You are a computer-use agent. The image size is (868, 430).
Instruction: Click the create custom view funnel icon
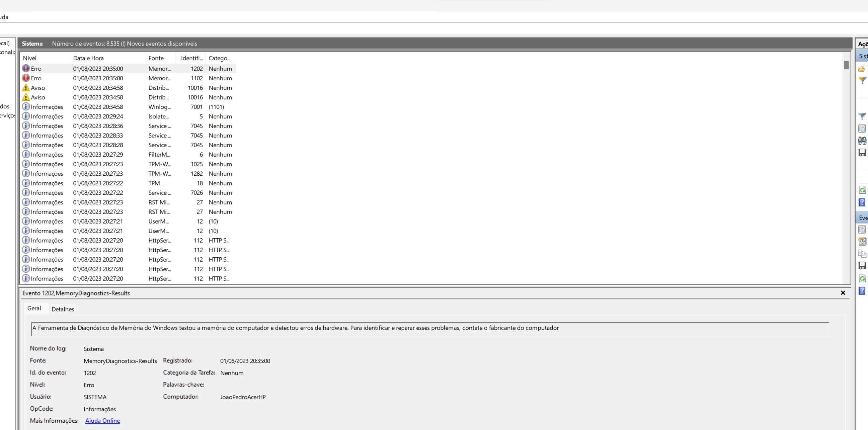(x=862, y=80)
